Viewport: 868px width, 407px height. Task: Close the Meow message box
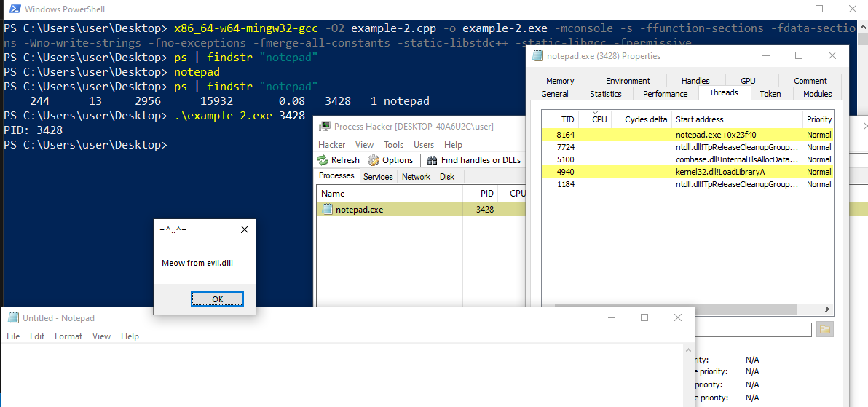point(244,229)
